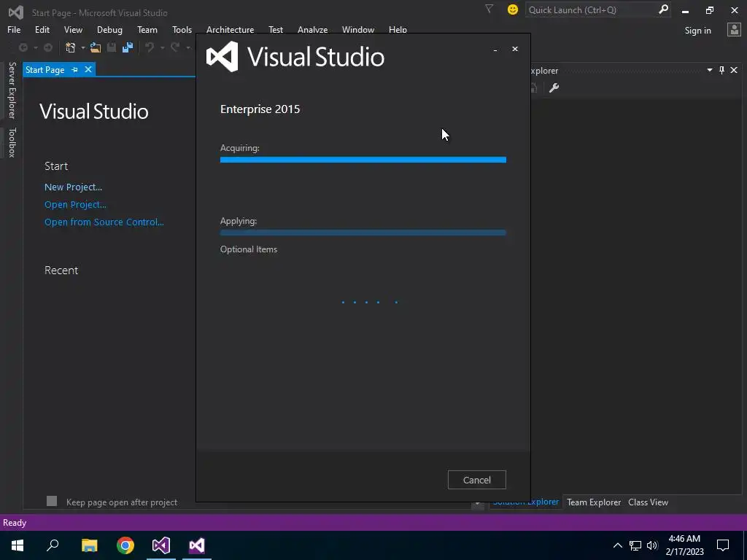This screenshot has height=560, width=747.
Task: Switch to second Visual Studio taskbar icon
Action: click(197, 545)
